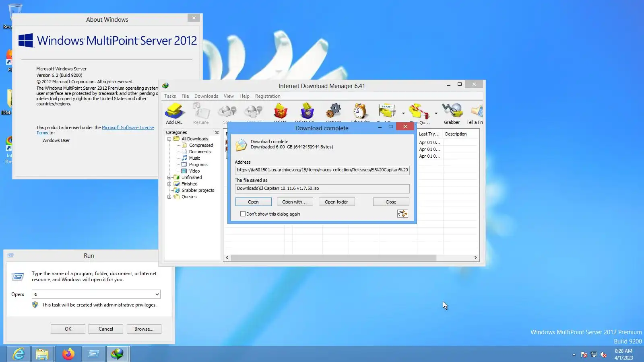Open the Downloads menu
The width and height of the screenshot is (644, 362).
click(206, 96)
